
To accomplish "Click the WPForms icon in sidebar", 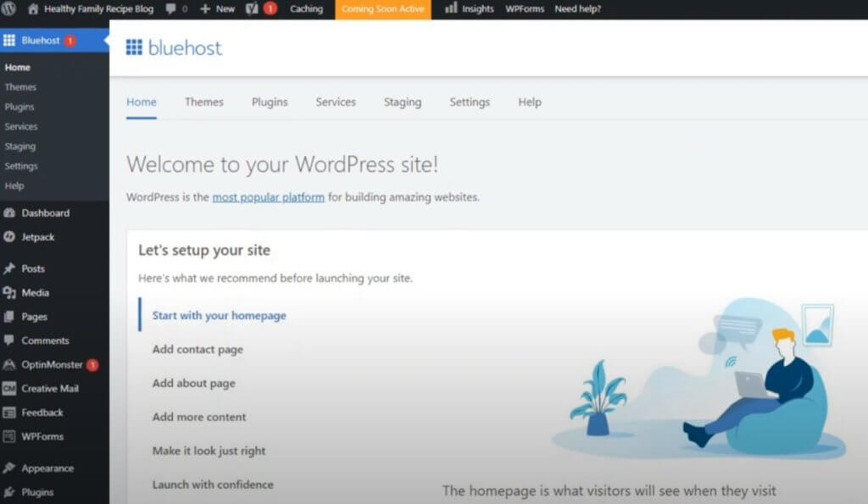I will (x=9, y=436).
